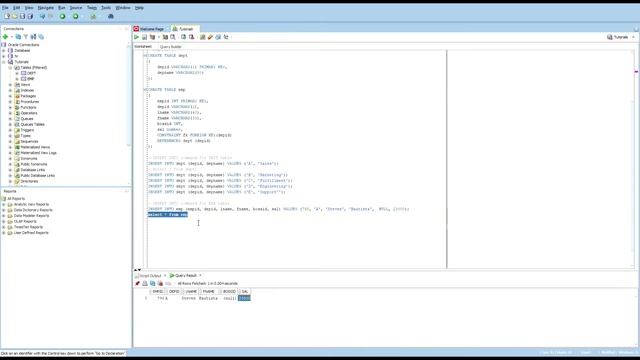Viewport: 640px width, 360px height.
Task: Select the EMP table in tree
Action: [31, 79]
